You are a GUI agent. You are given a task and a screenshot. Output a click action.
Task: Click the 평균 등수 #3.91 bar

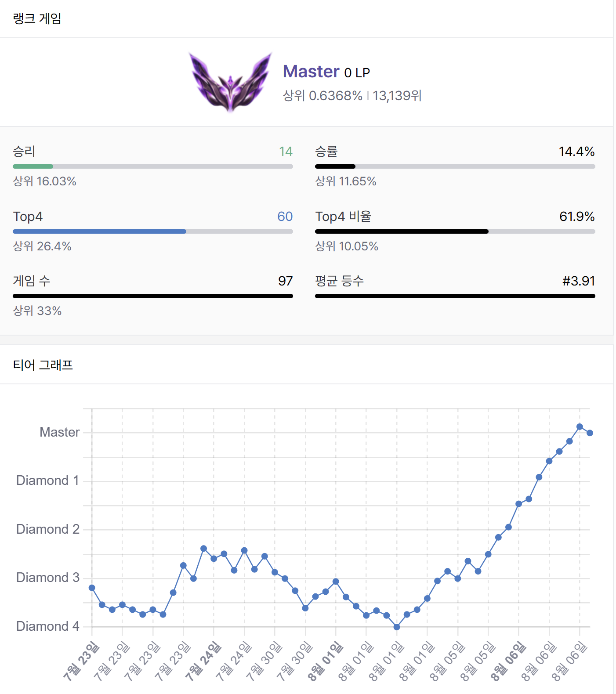455,296
